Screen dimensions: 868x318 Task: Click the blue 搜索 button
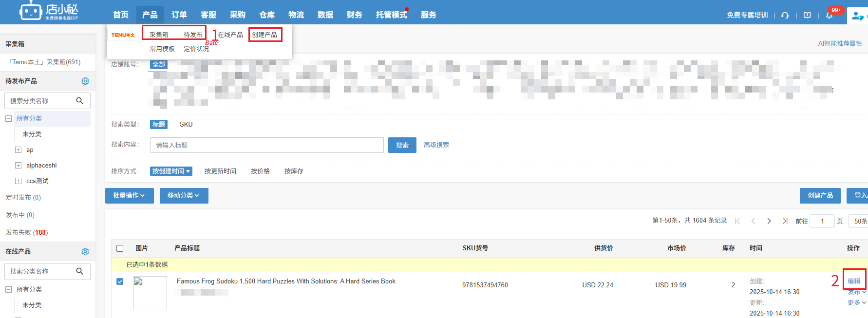(402, 145)
